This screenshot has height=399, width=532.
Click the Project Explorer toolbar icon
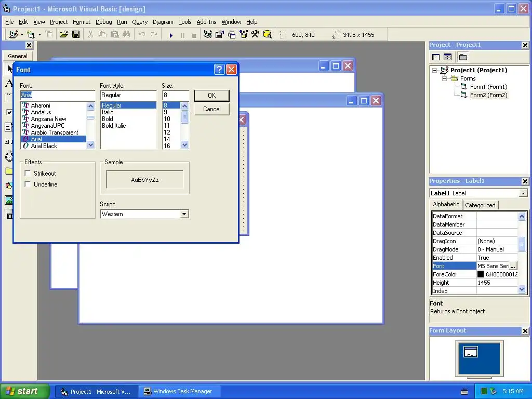tap(208, 34)
